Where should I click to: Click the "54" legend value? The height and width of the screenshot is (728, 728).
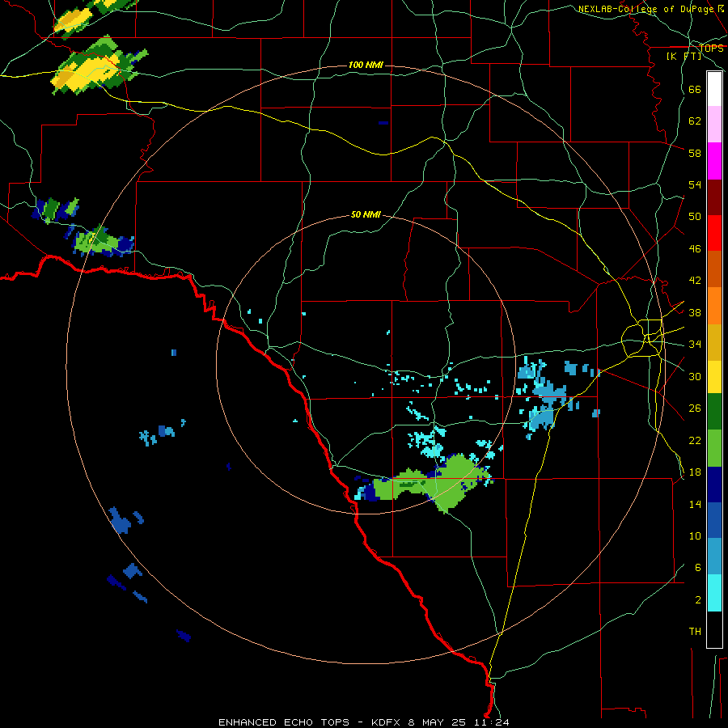(x=695, y=184)
